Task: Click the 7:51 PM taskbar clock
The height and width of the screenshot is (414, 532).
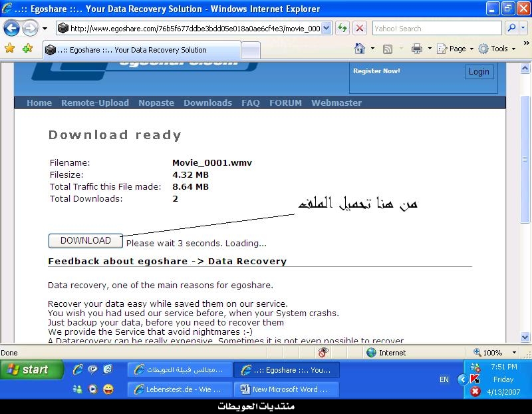Action: point(504,367)
